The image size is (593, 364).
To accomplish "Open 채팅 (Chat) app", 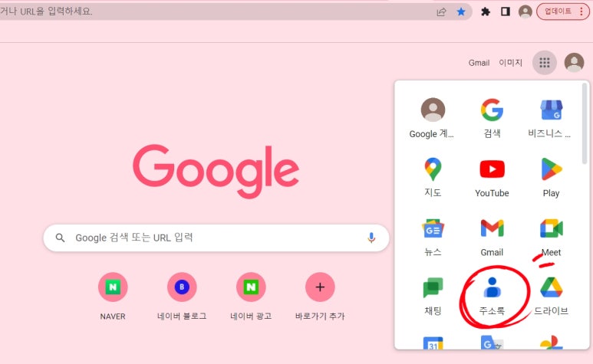I will tap(433, 296).
